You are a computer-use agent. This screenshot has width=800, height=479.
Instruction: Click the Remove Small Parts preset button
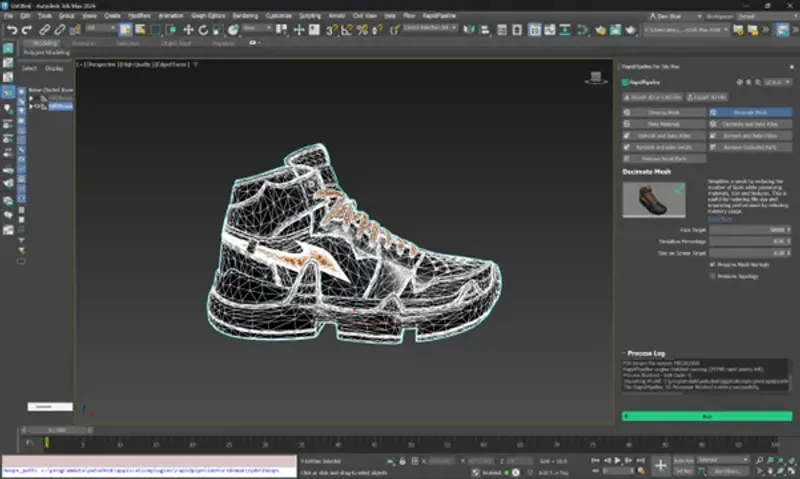click(664, 159)
